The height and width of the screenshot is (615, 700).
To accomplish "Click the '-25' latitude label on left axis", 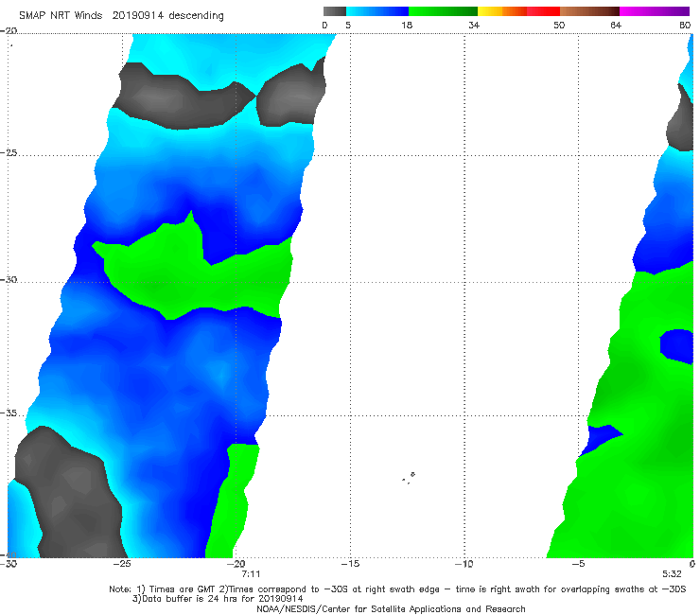I will (x=9, y=152).
